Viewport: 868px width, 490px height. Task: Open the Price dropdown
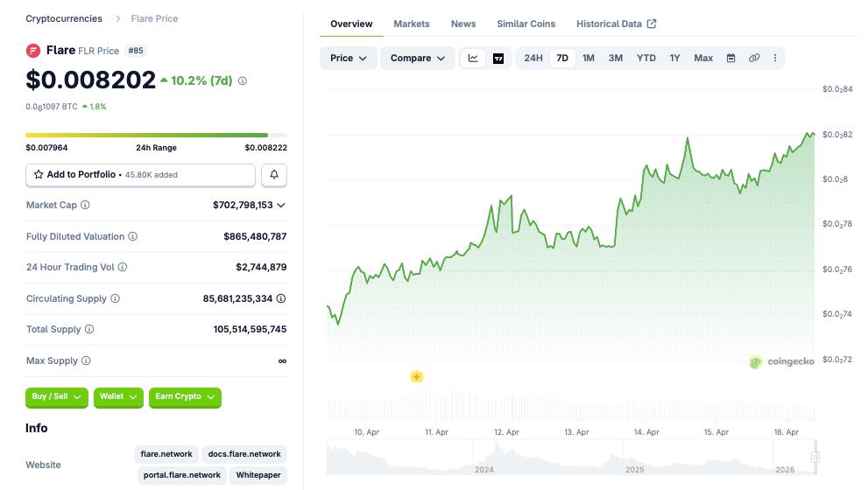(348, 59)
